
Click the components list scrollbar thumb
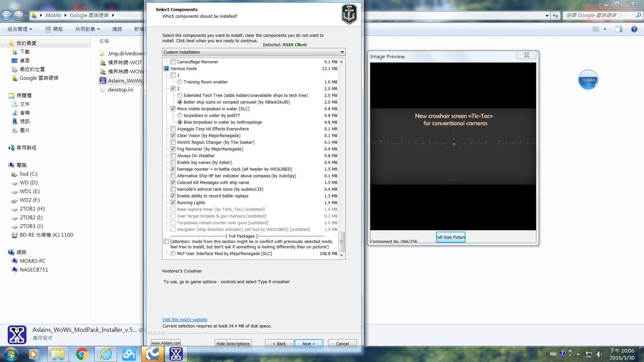point(341,242)
